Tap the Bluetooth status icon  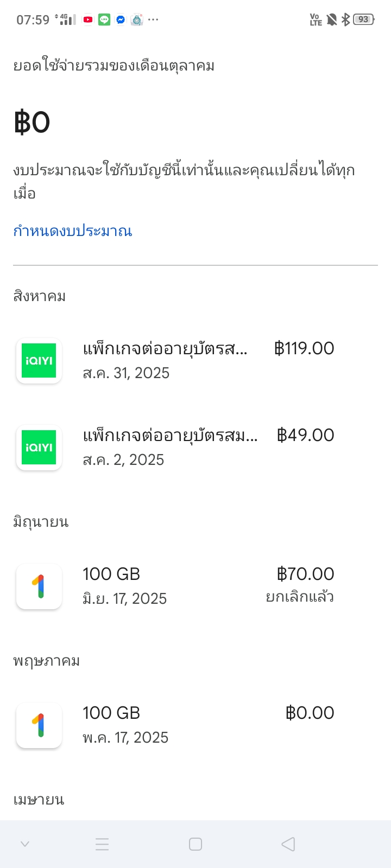click(x=345, y=20)
